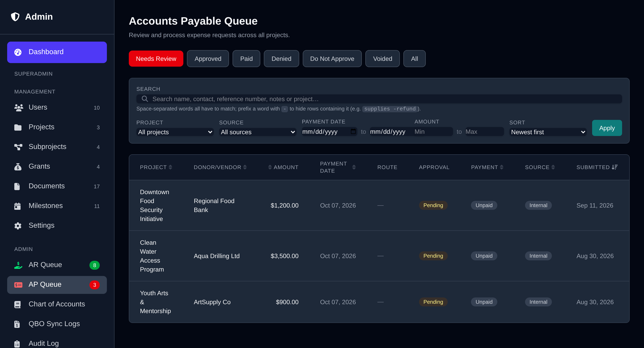Click the AP Queue money icon
644x348 pixels.
coord(18,285)
